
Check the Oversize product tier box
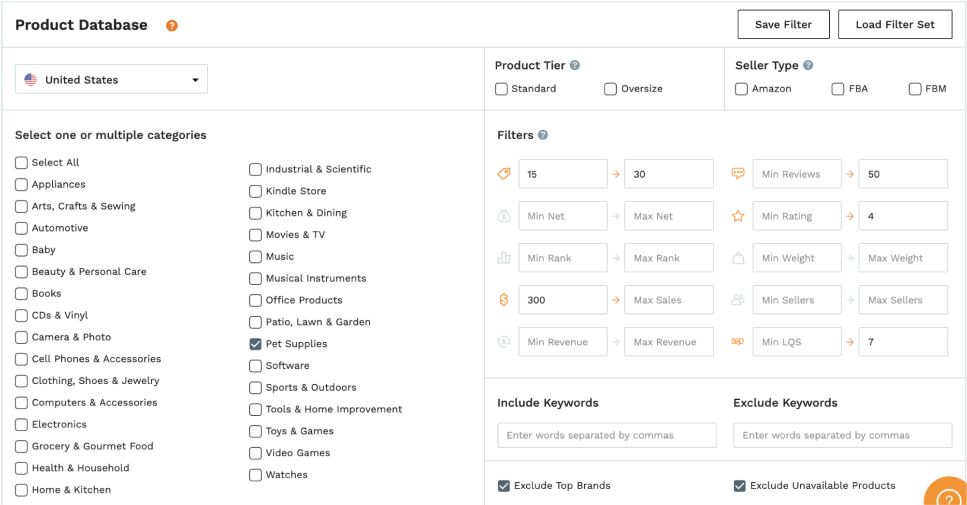pyautogui.click(x=611, y=89)
